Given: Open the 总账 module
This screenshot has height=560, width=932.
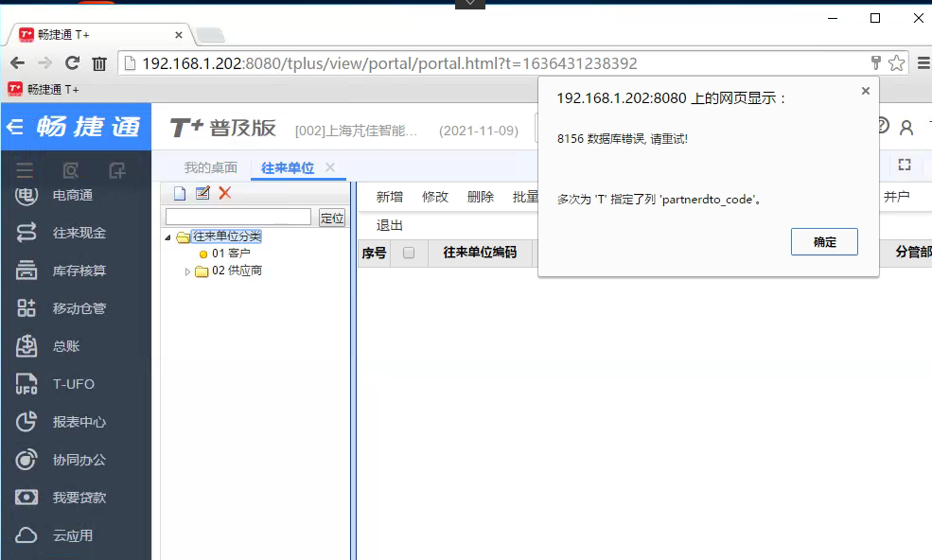Looking at the screenshot, I should click(66, 346).
